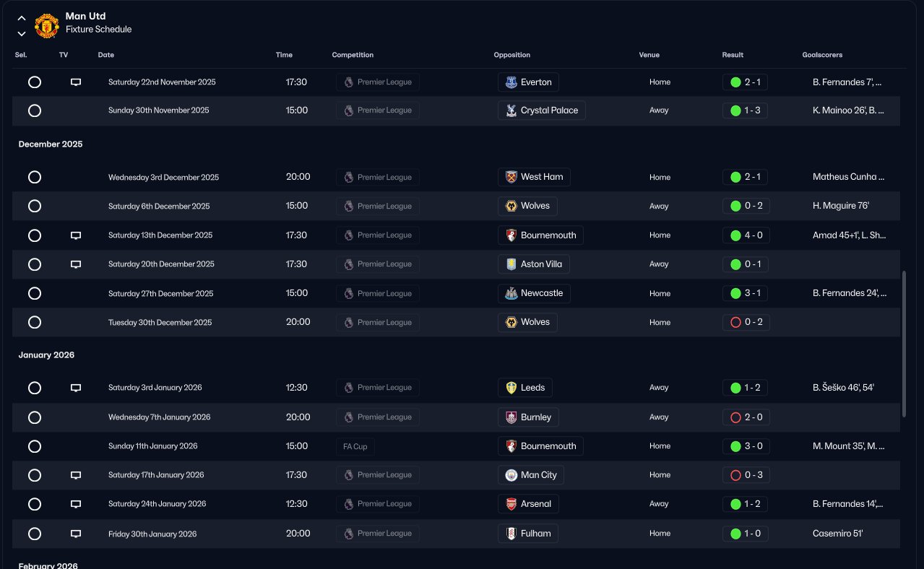Click the Burnley club badge
This screenshot has height=569, width=924.
[x=511, y=417]
